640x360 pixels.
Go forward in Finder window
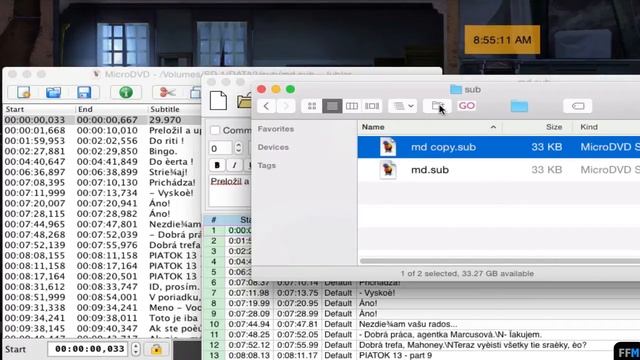click(286, 106)
